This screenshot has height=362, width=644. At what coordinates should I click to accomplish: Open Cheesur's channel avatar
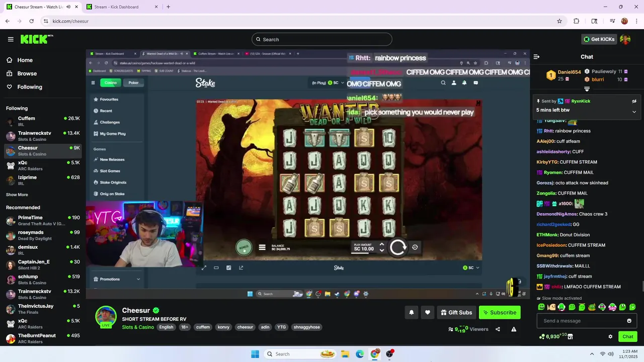point(106,317)
